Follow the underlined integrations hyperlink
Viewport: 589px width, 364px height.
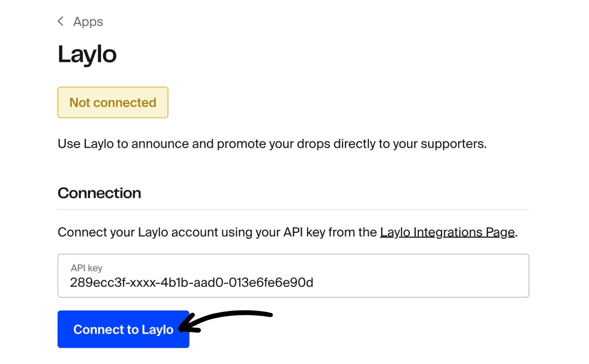[x=446, y=232]
